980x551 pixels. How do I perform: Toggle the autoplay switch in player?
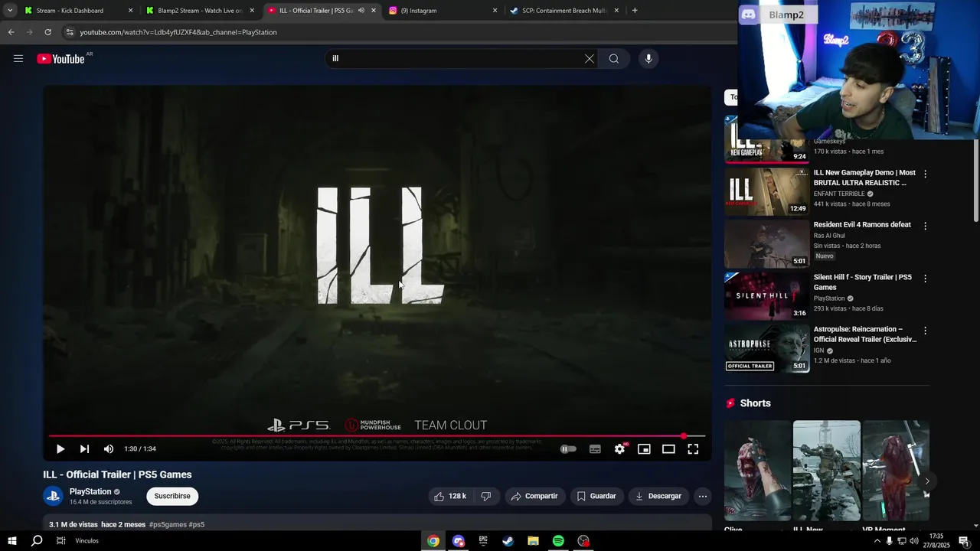click(x=568, y=449)
